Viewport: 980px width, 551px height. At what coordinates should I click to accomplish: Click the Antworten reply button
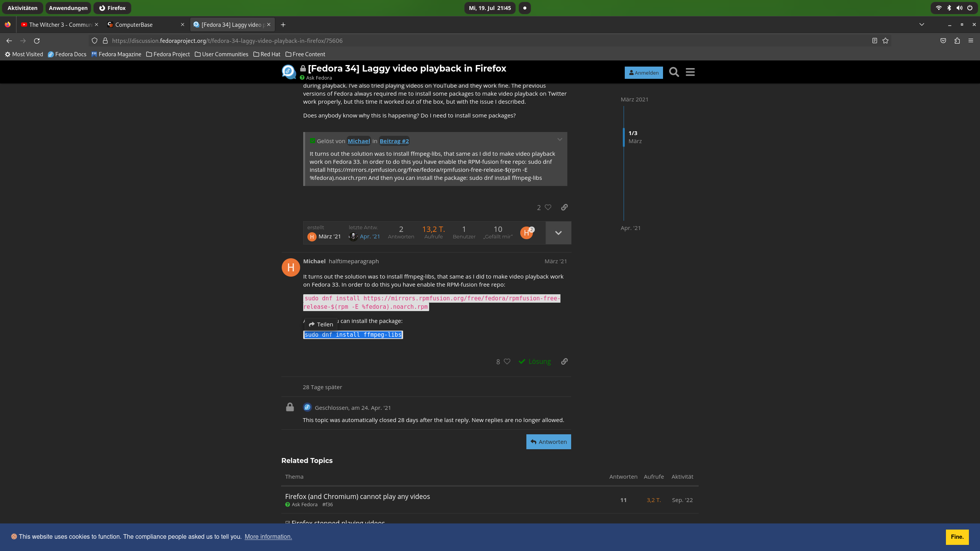(549, 442)
